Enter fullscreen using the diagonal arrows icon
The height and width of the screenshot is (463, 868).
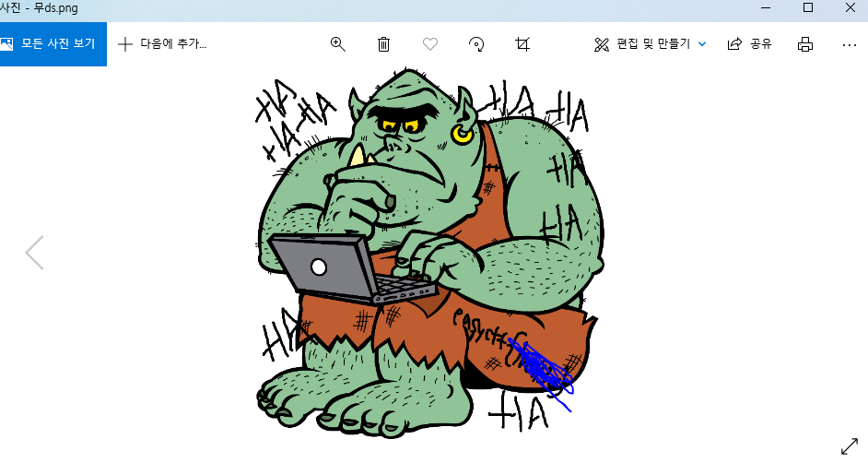coord(850,445)
